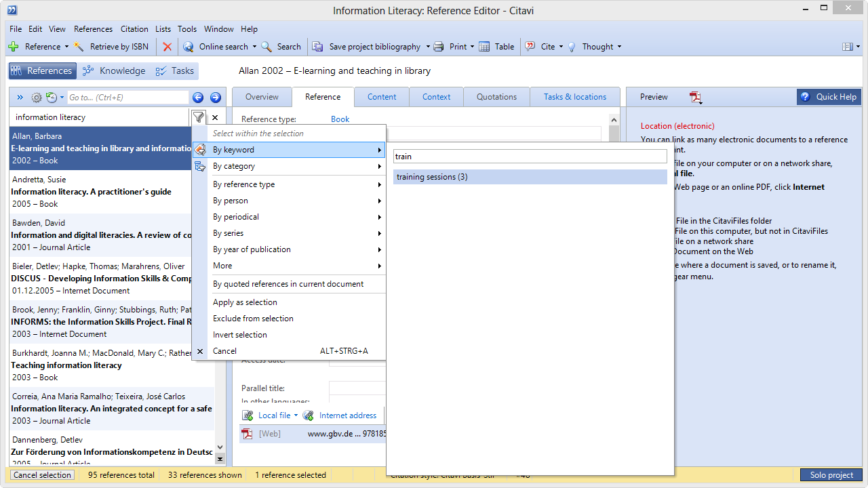Open the Print dropdown arrow

(472, 47)
